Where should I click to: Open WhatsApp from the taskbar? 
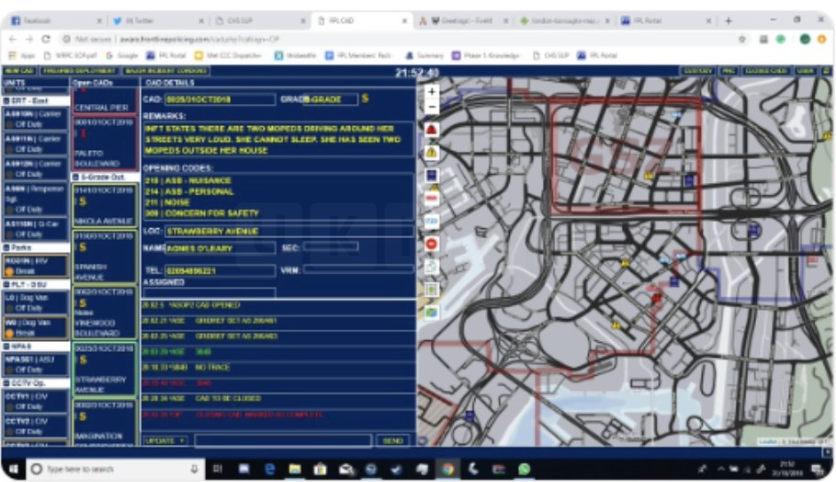pyautogui.click(x=524, y=469)
